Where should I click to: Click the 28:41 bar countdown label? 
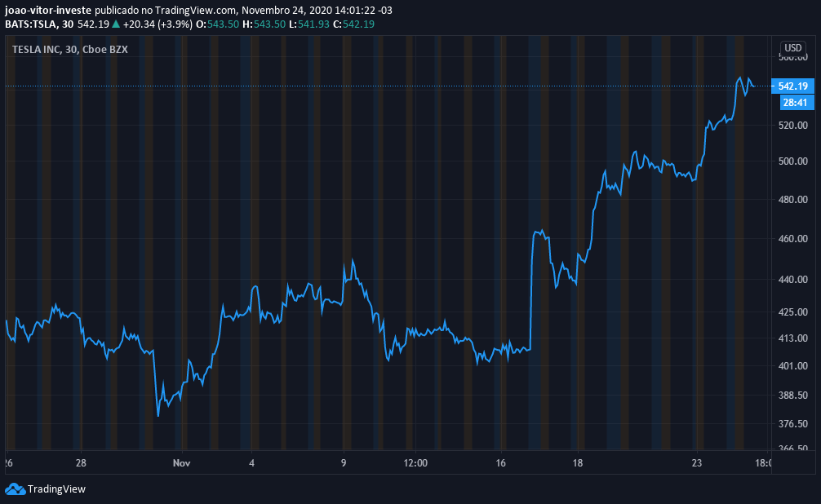[795, 103]
